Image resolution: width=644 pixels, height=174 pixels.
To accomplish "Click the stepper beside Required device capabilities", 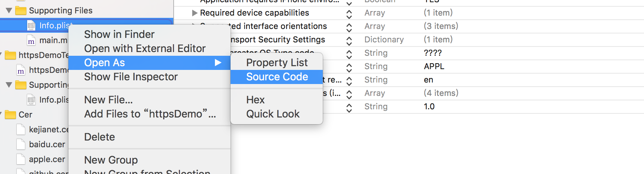I will (x=349, y=14).
